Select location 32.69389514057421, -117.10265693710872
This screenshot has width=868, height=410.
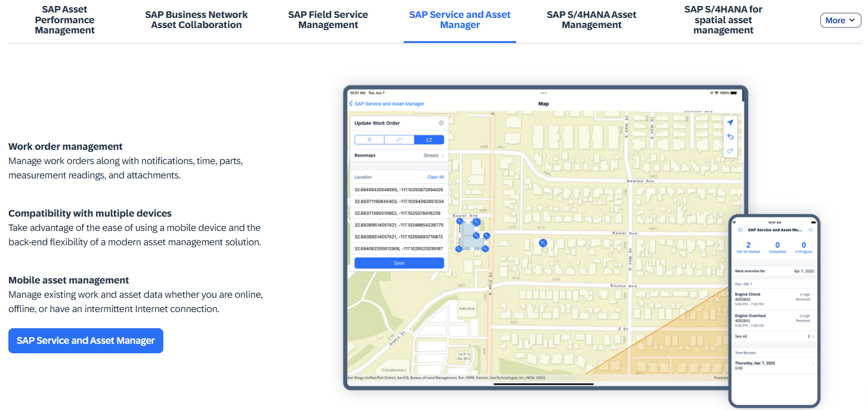[x=399, y=236]
